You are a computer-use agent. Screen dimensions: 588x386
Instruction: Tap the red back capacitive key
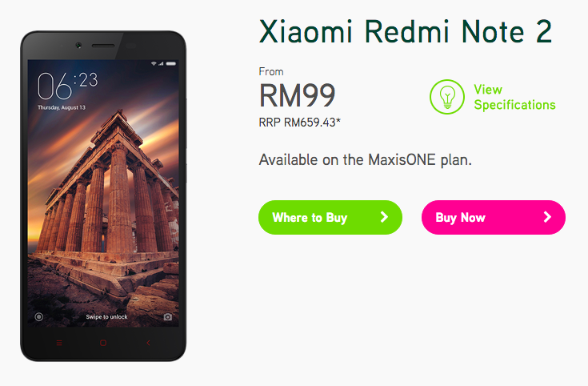pos(148,343)
